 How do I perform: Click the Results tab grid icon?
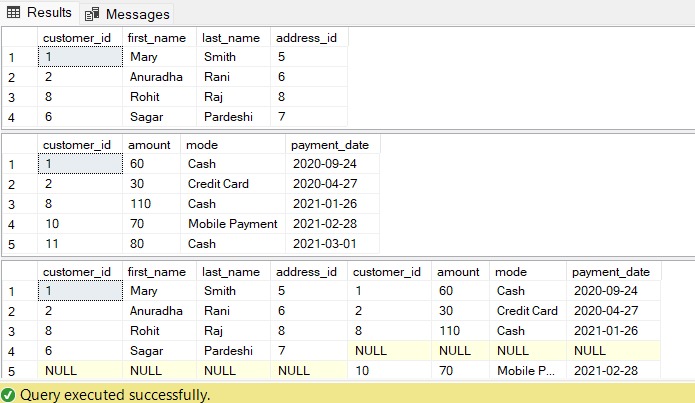13,12
